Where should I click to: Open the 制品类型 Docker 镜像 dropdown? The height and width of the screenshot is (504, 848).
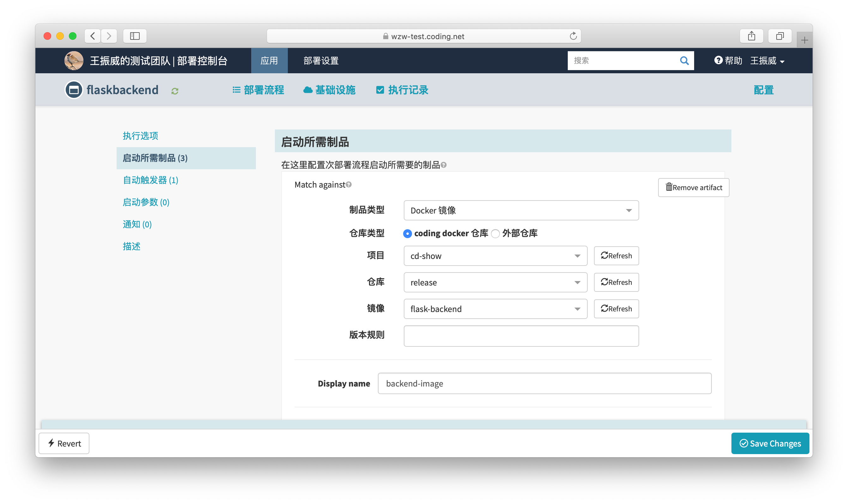pos(521,210)
